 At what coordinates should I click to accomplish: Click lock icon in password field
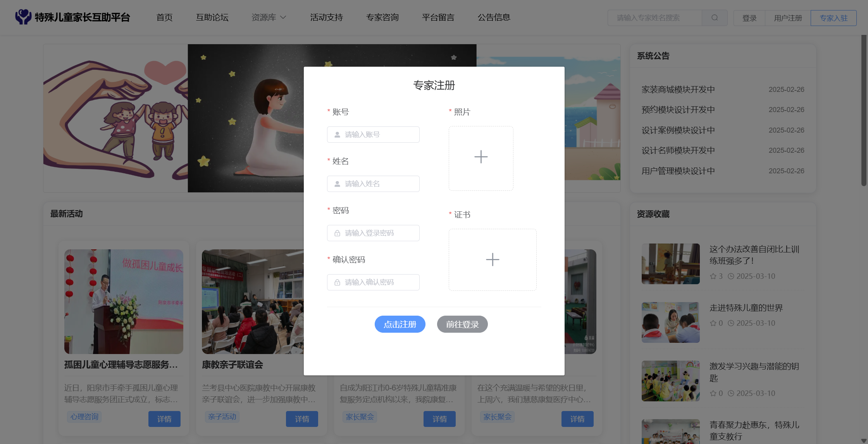[337, 233]
